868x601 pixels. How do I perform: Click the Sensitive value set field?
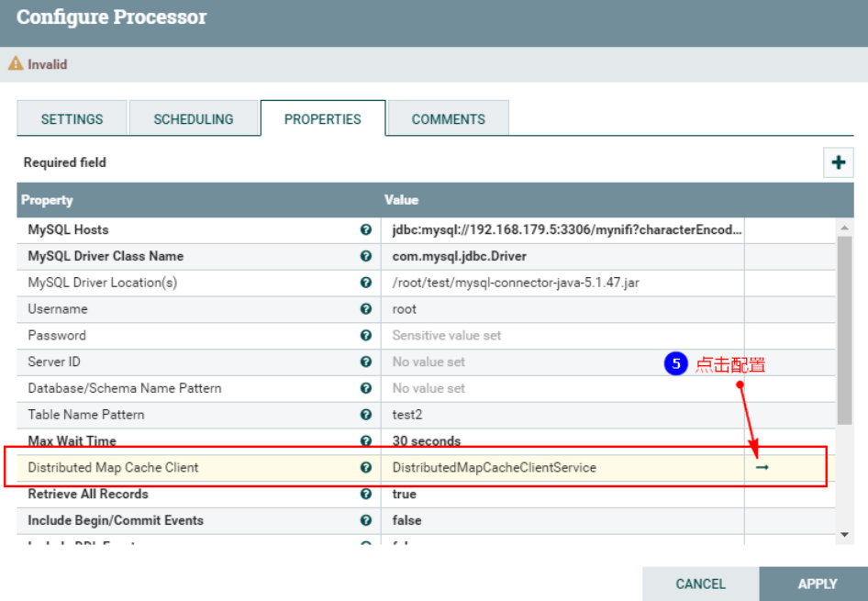[x=562, y=335]
